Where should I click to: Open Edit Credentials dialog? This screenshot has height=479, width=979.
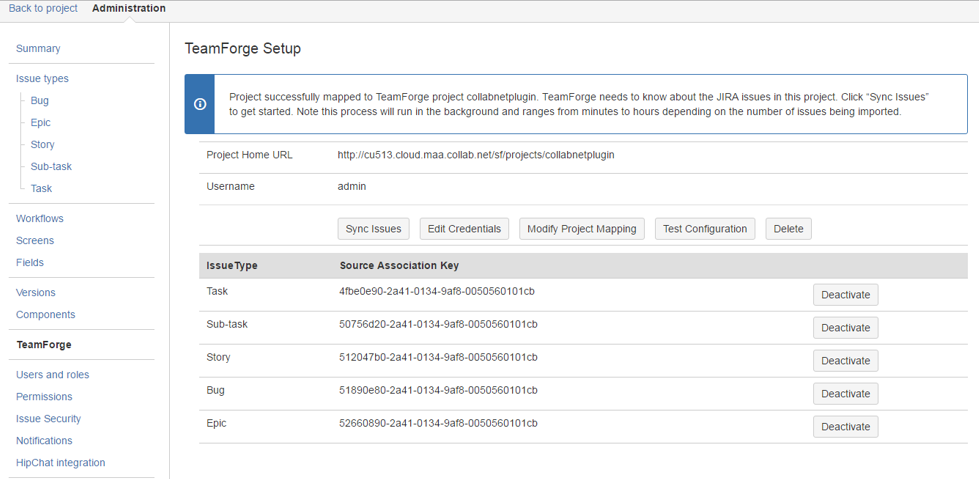(464, 229)
